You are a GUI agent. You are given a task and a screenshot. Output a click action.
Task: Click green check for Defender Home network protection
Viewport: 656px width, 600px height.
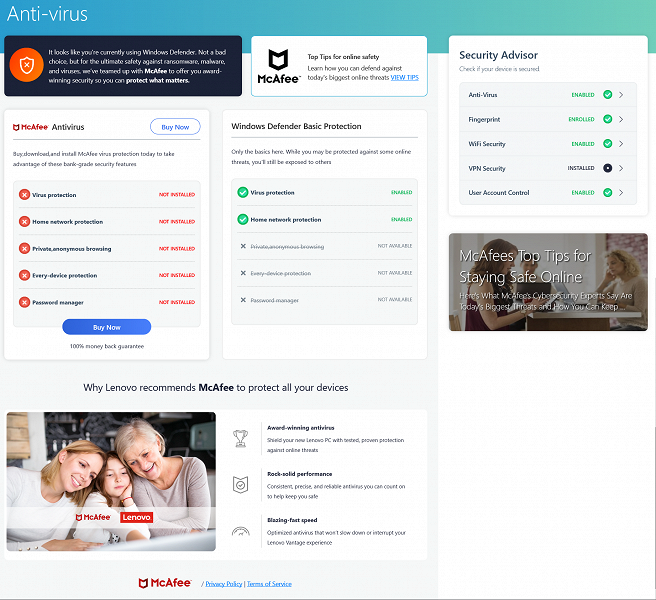[x=243, y=219]
